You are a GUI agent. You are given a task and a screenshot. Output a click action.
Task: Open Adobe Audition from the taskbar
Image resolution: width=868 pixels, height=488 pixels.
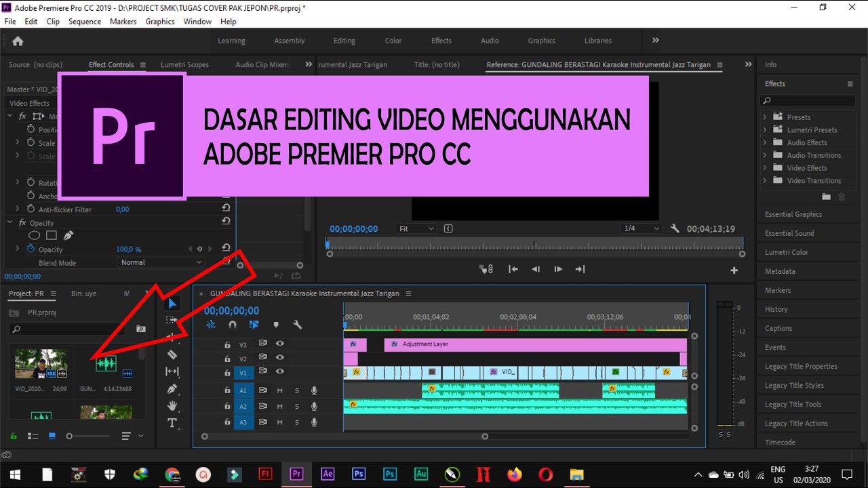[x=420, y=474]
